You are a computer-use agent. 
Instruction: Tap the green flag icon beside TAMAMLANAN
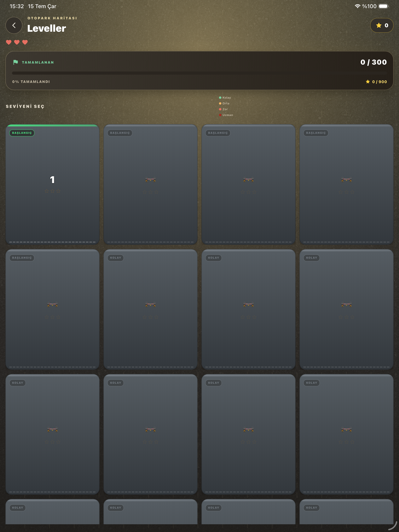click(x=16, y=62)
